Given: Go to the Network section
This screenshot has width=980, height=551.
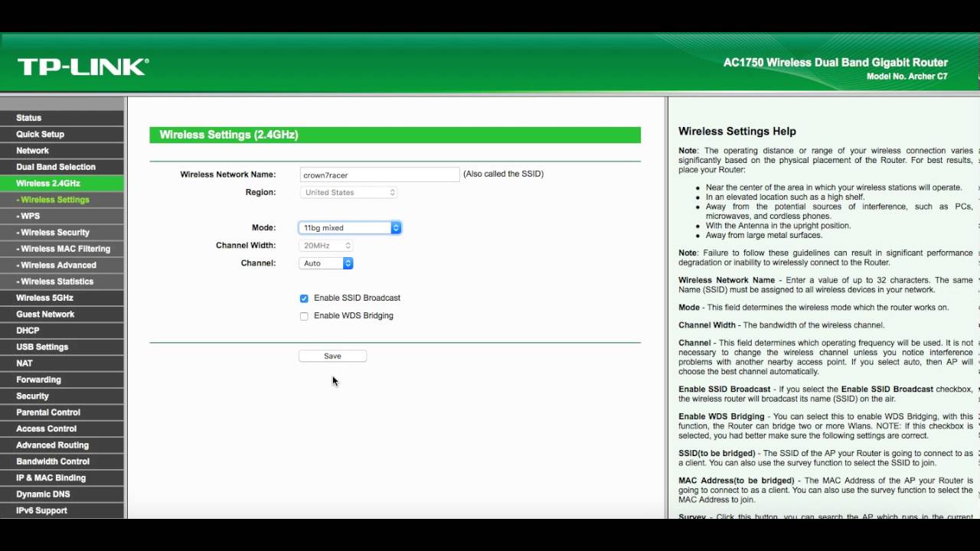Looking at the screenshot, I should (61, 151).
